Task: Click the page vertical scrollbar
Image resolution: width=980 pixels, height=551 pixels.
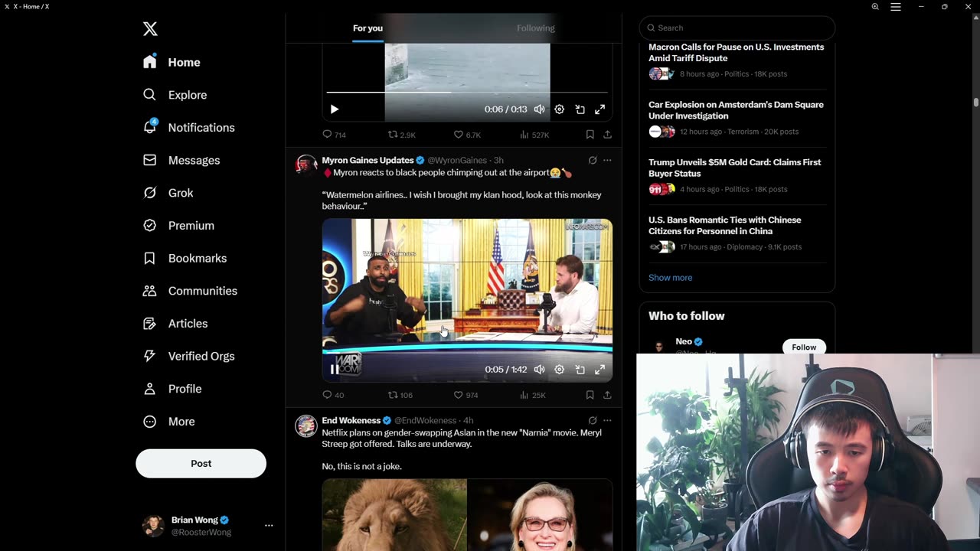Action: (976, 102)
